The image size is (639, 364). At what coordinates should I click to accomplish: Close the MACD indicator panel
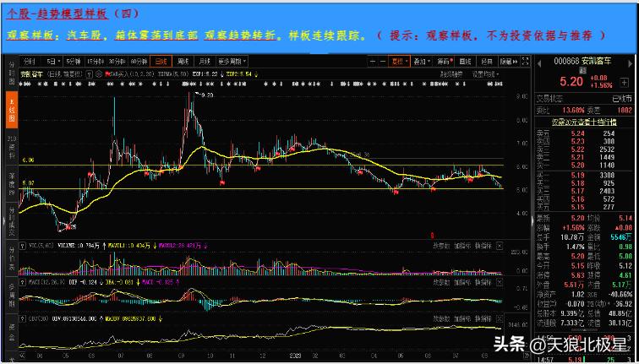click(x=500, y=282)
